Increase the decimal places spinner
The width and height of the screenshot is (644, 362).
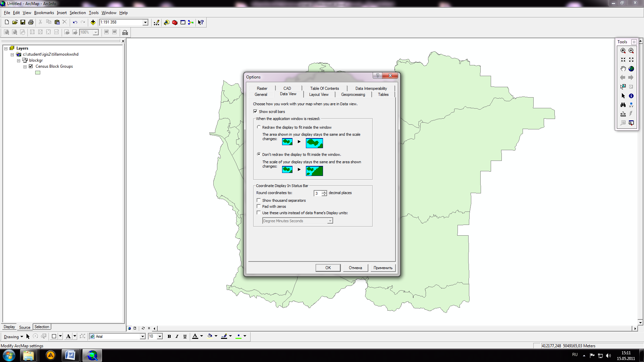(324, 192)
